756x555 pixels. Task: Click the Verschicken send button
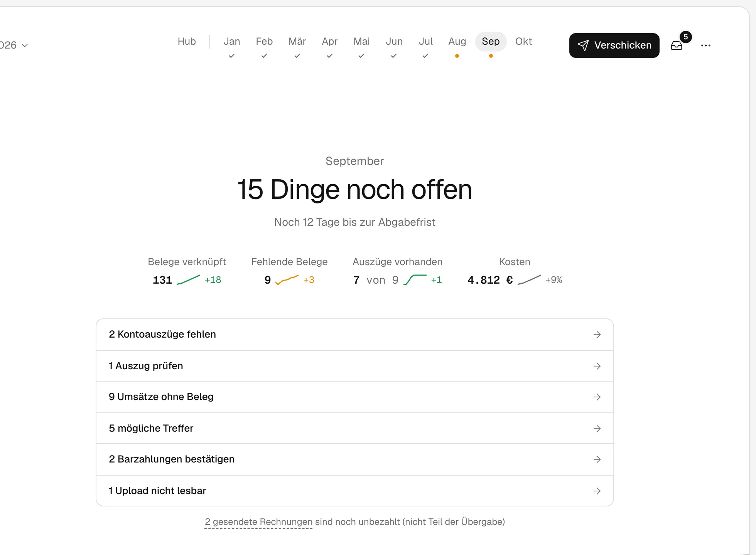point(614,45)
